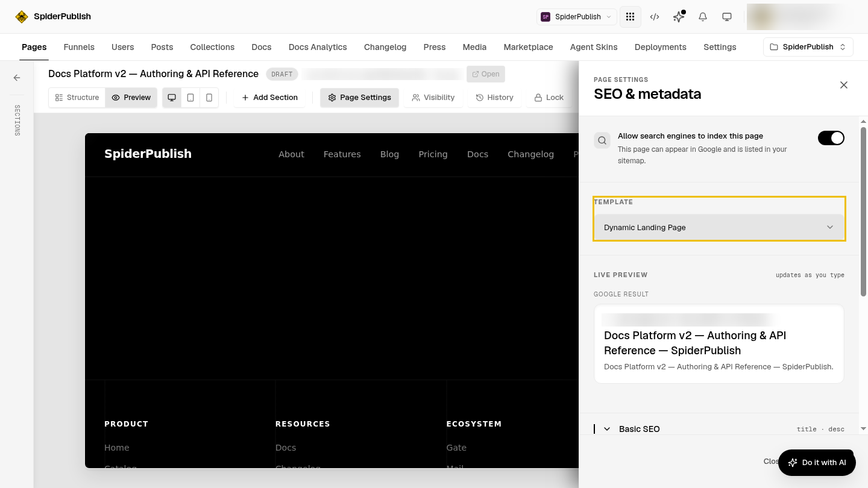This screenshot has height=488, width=868.
Task: Select mobile phone viewport preview icon
Action: pyautogui.click(x=209, y=98)
